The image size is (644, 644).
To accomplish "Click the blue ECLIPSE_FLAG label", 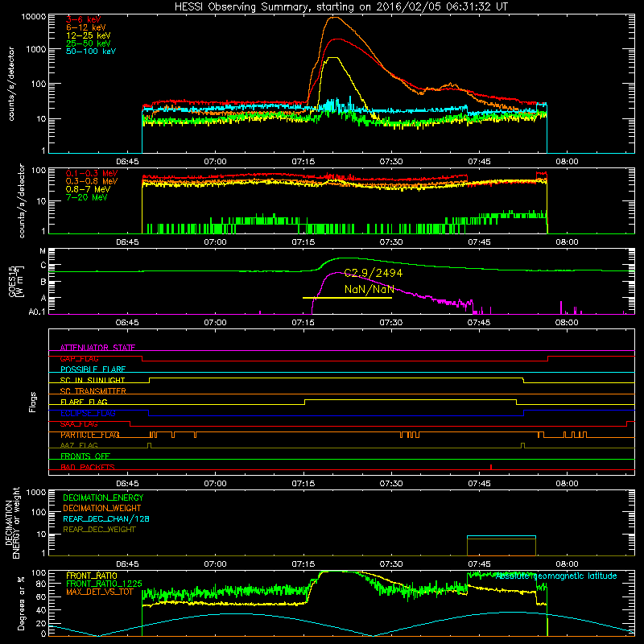I will click(88, 413).
